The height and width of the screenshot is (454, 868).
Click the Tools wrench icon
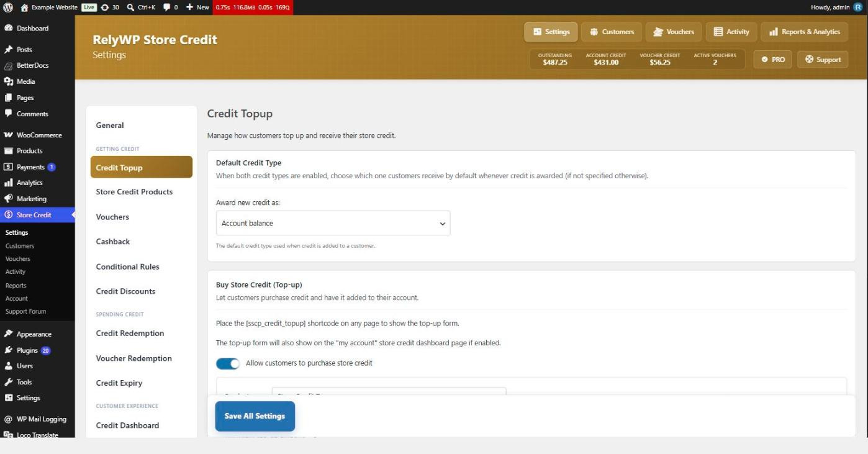tap(9, 382)
